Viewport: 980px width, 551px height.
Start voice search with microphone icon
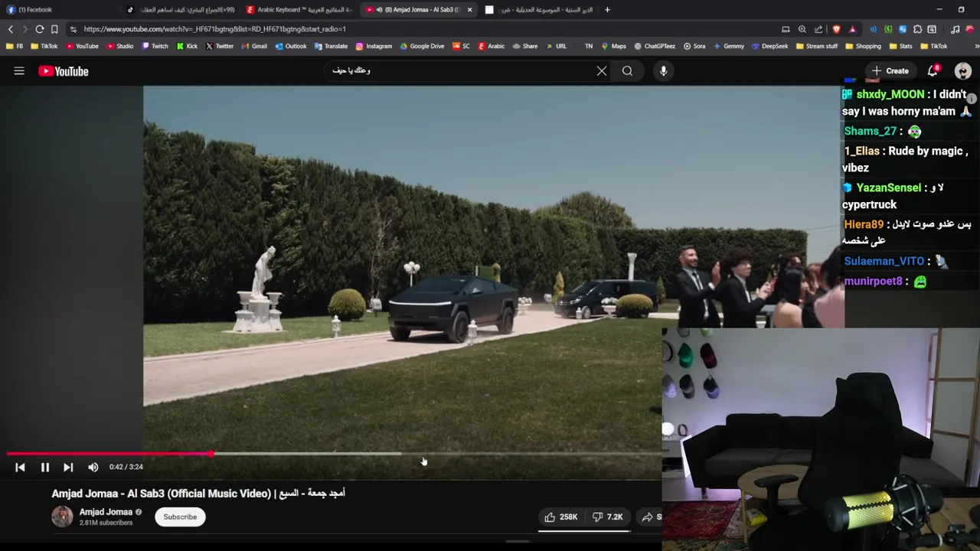(x=663, y=71)
